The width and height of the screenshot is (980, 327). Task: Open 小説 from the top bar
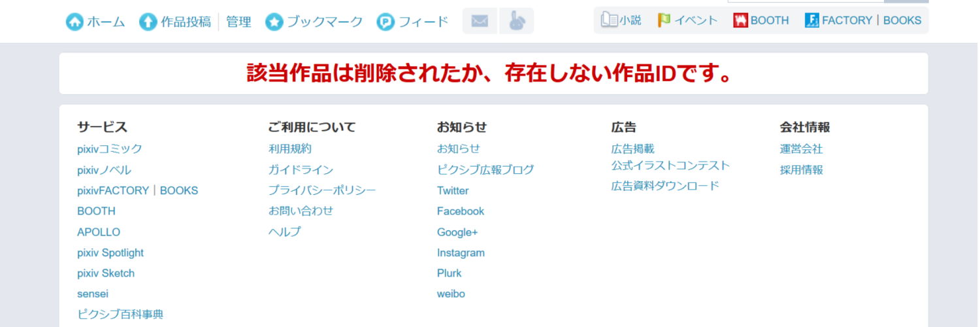(x=630, y=20)
